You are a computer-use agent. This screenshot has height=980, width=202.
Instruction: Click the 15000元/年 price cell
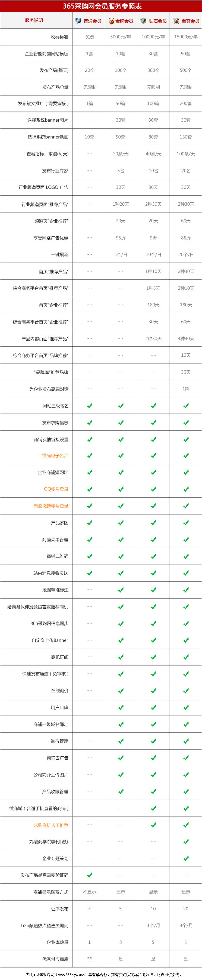click(x=186, y=37)
